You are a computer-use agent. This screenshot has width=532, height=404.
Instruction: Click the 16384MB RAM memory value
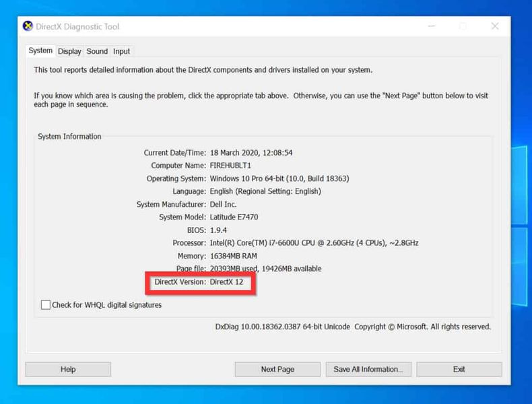(x=234, y=256)
